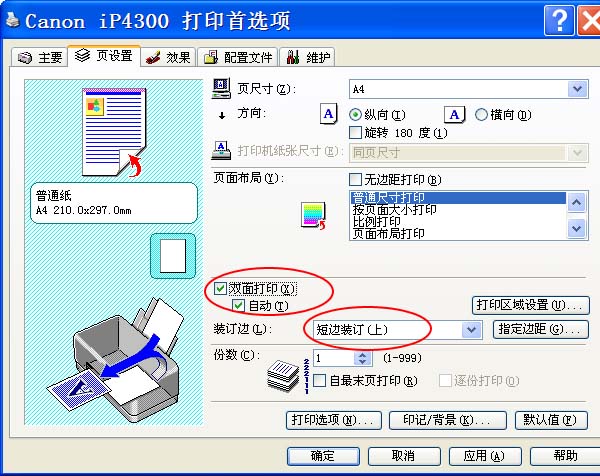The image size is (600, 476).
Task: Click the page size monitor icon
Action: coord(221,88)
